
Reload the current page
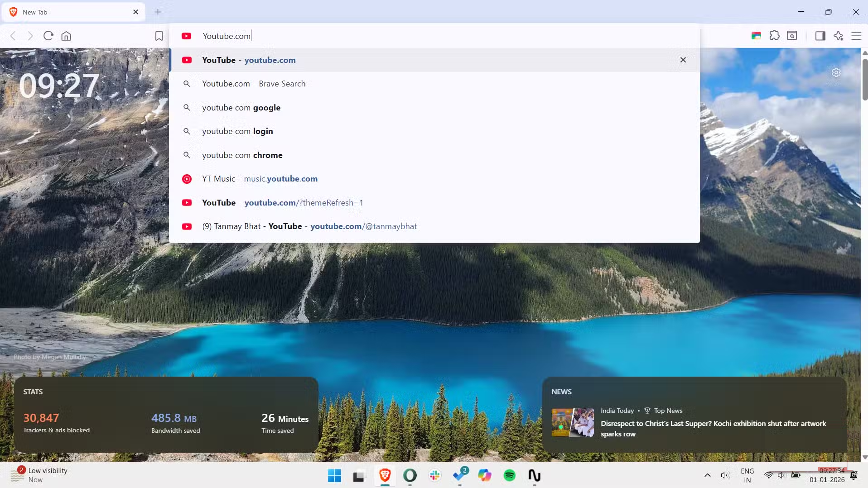(48, 36)
